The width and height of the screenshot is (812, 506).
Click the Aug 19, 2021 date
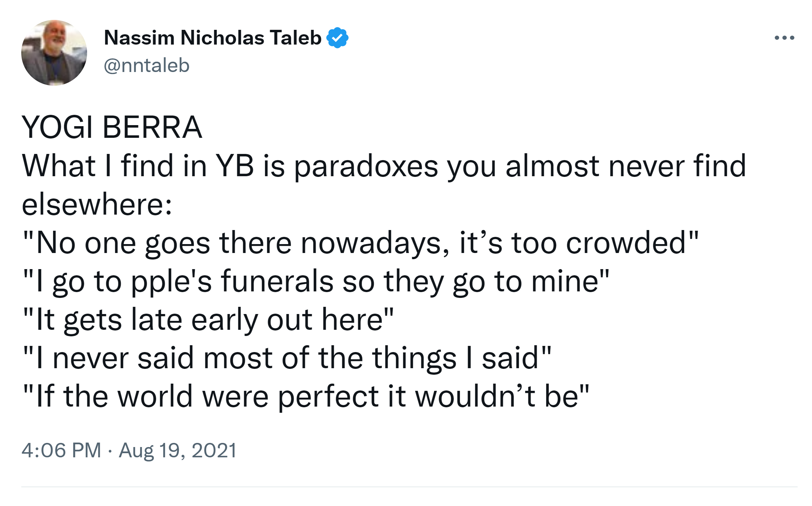[178, 450]
